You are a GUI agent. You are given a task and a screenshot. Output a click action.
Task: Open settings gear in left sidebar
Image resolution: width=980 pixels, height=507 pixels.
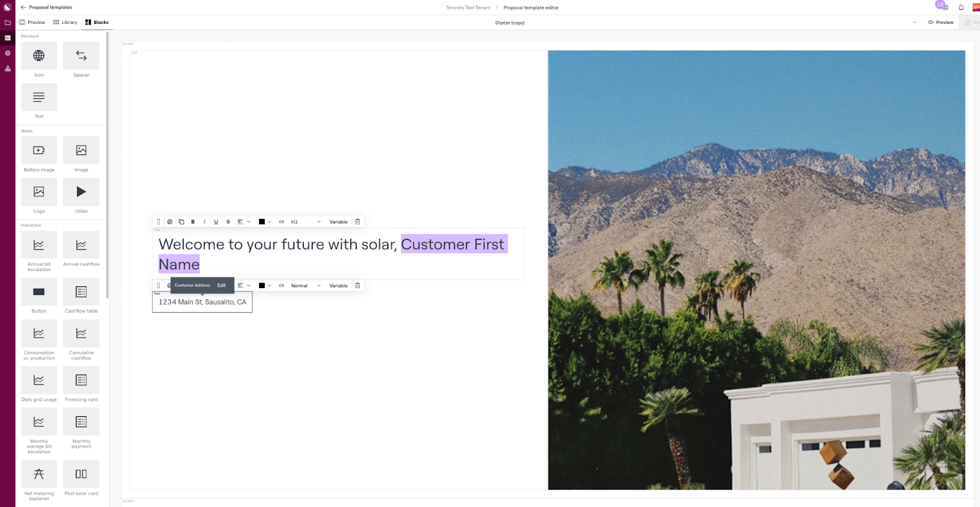(7, 53)
